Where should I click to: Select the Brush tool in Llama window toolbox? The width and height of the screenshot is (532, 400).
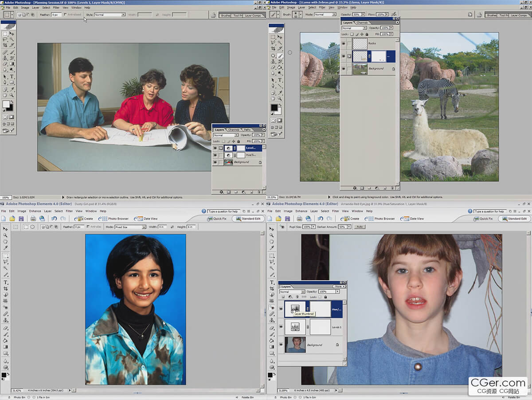pyautogui.click(x=280, y=55)
